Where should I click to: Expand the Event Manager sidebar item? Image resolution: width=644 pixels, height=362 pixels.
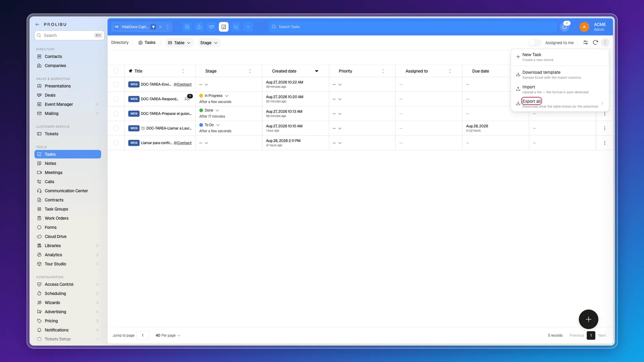[68, 104]
